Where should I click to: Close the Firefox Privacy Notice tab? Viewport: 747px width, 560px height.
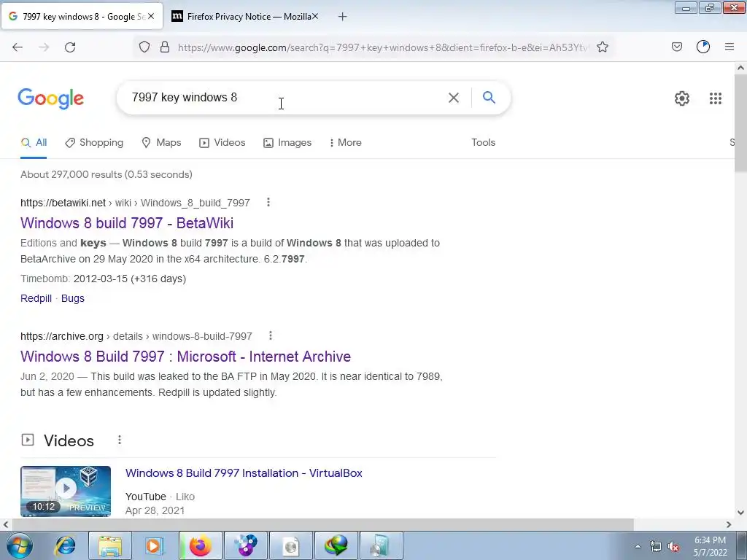[x=315, y=16]
